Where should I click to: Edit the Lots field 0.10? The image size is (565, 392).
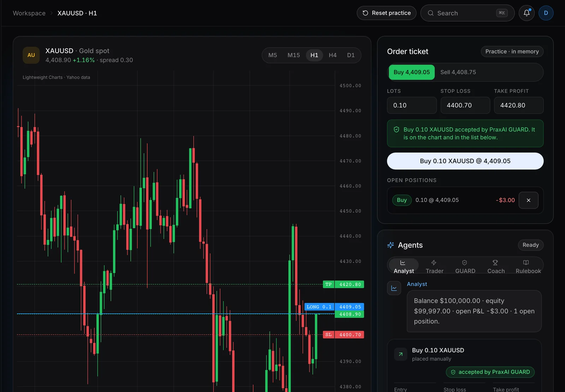[x=412, y=105]
